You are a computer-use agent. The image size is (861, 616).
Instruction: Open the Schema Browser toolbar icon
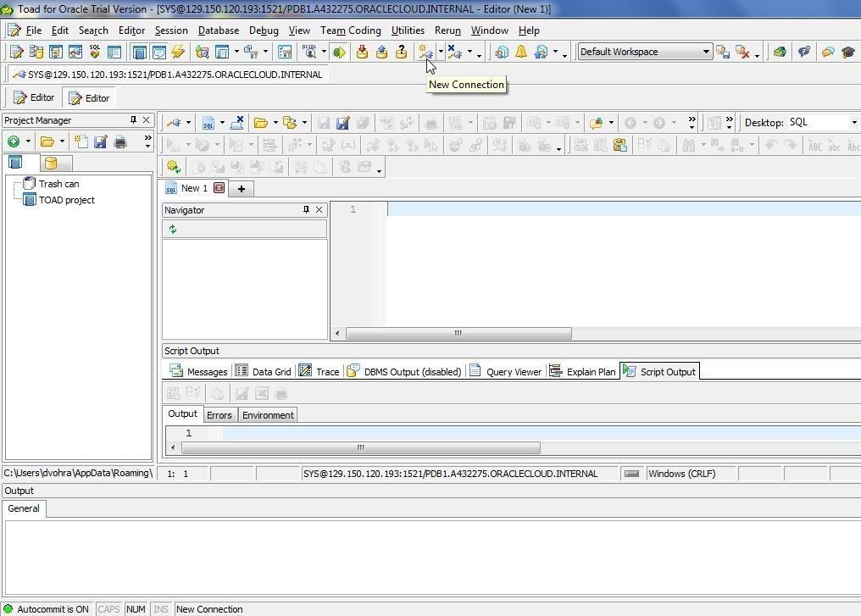pyautogui.click(x=36, y=53)
